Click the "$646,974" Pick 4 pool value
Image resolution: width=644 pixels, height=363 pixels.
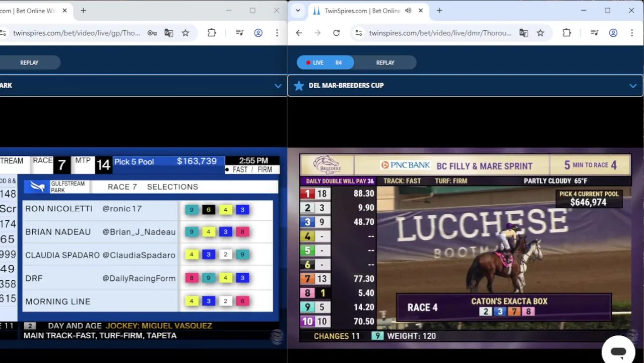[x=588, y=203]
